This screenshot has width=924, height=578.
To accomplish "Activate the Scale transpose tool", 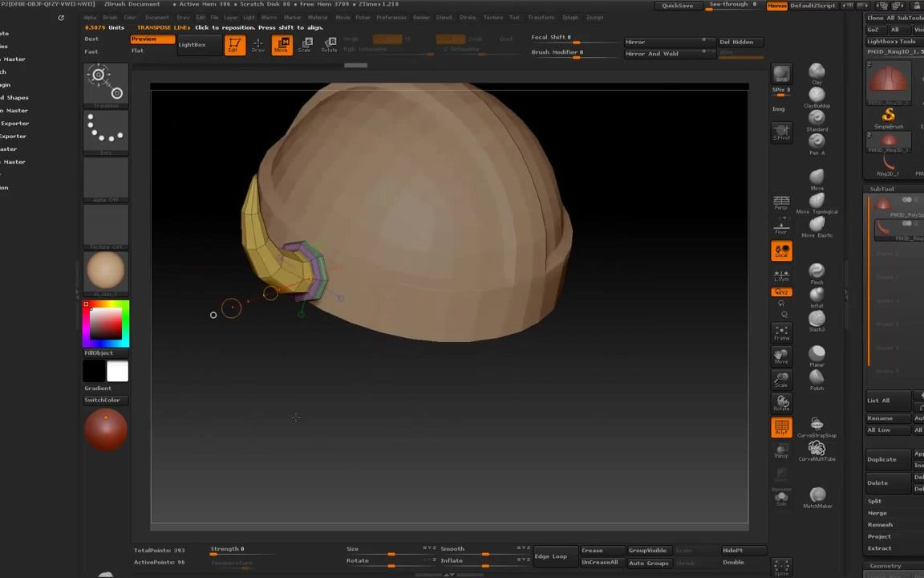I will click(306, 46).
